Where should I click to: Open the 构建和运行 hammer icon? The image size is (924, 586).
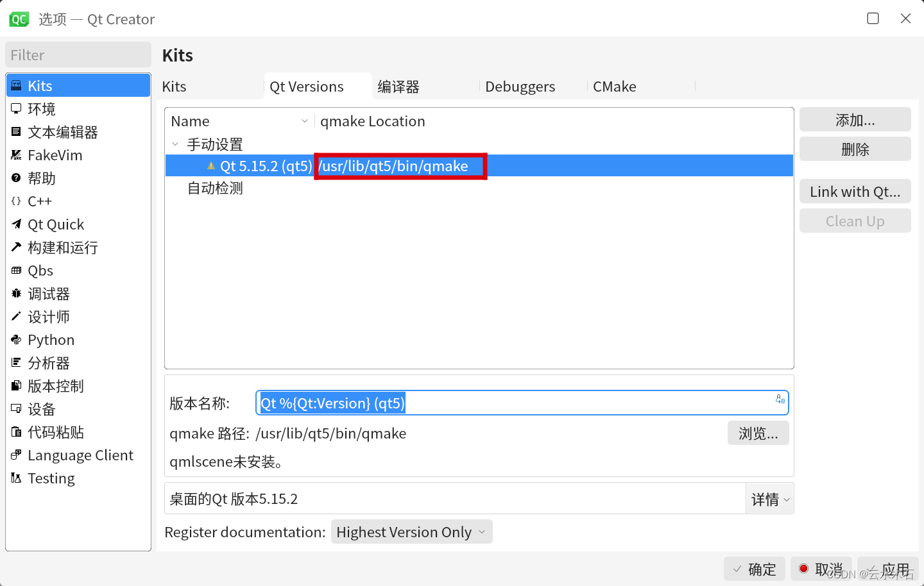[17, 247]
